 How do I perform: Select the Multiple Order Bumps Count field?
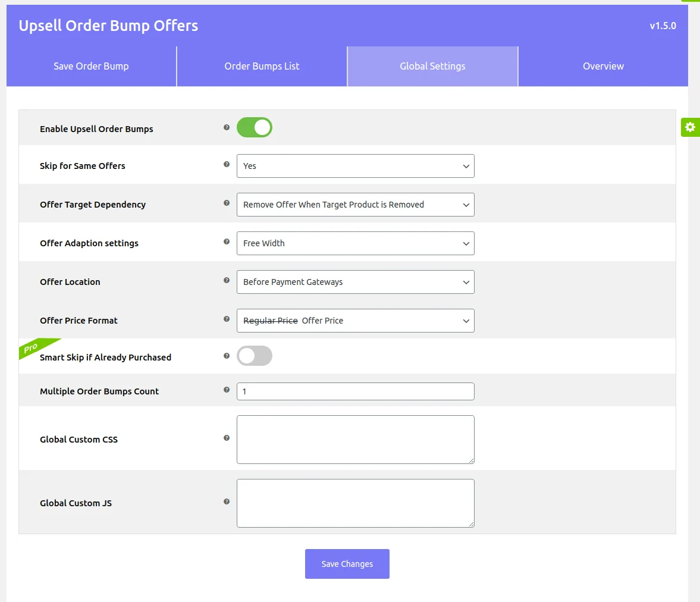355,391
